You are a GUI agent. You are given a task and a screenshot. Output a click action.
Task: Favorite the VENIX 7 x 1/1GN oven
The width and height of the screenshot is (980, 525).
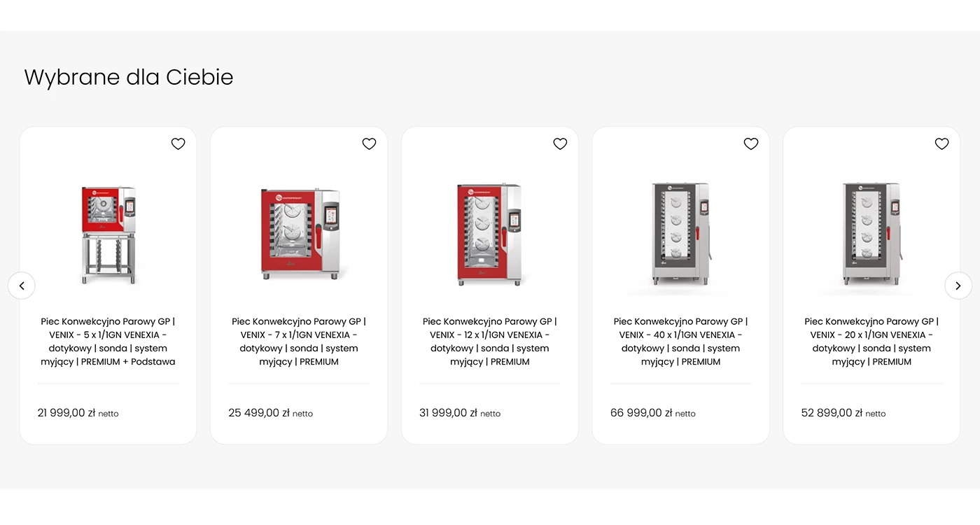pos(369,143)
